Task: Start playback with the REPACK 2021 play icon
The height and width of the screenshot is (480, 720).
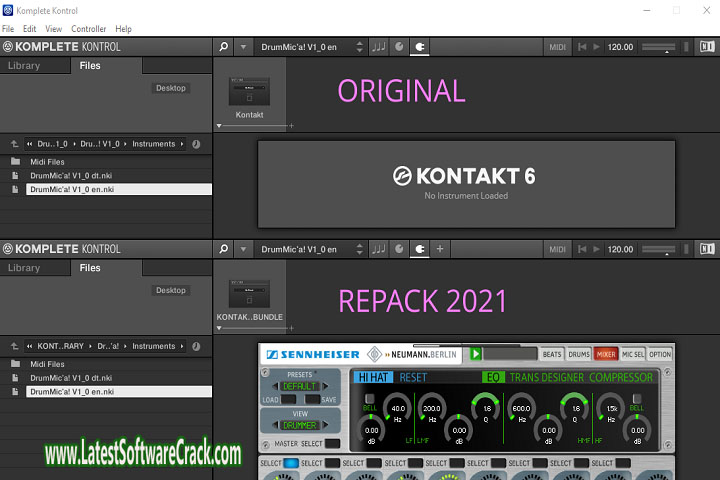Action: pos(596,249)
